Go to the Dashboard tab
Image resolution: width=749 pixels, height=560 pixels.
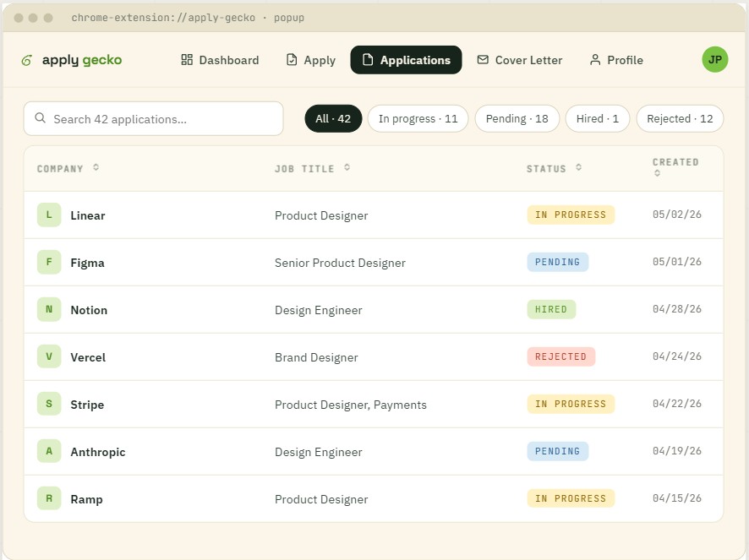click(220, 60)
